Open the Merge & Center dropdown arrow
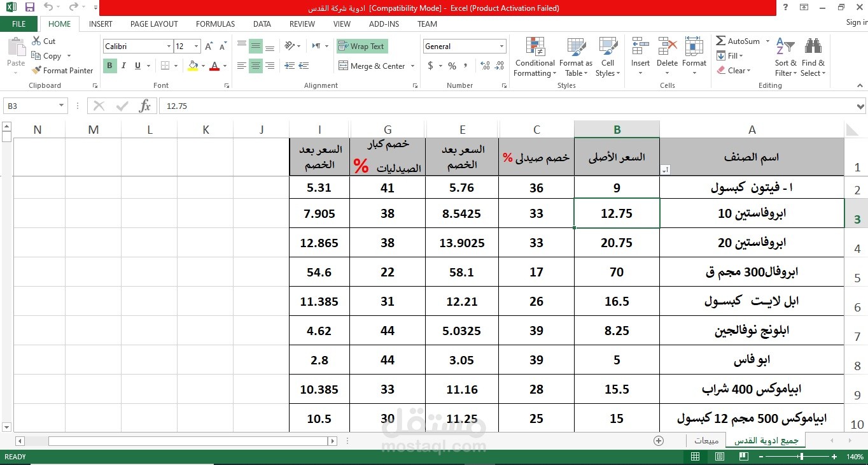The image size is (868, 465). pos(412,66)
